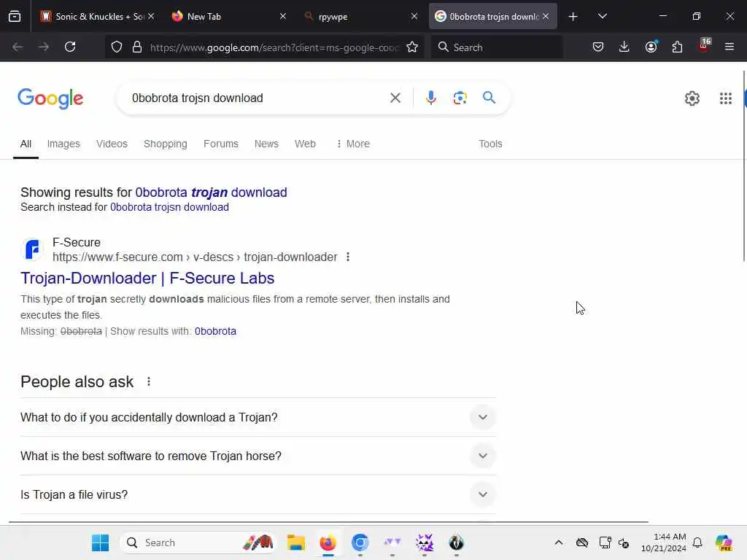Select Shopping search filter
The image size is (747, 560).
tap(166, 144)
